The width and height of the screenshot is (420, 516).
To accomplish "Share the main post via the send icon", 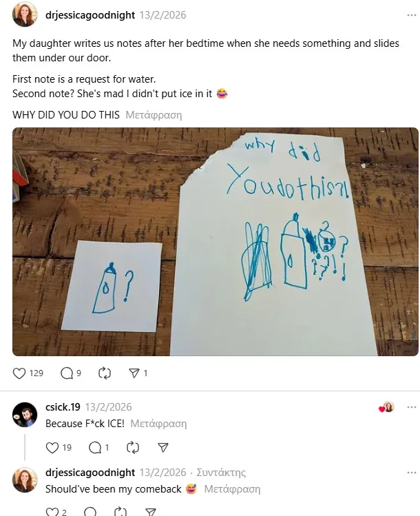I will pos(134,373).
